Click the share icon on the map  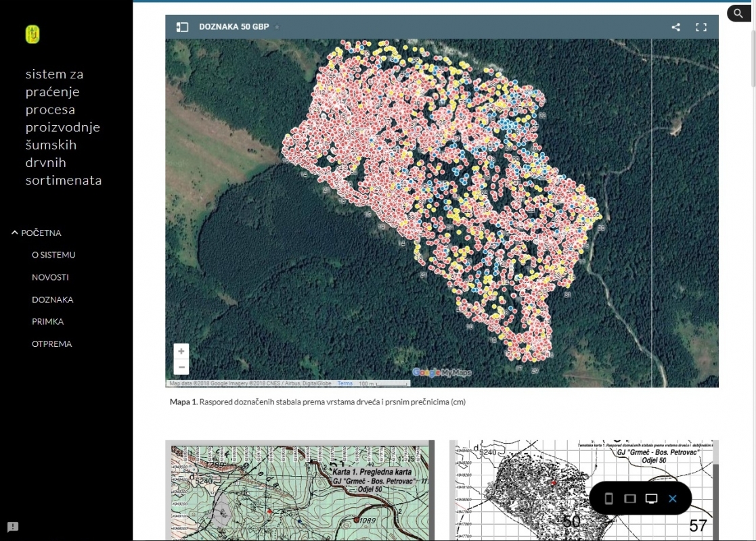[675, 27]
